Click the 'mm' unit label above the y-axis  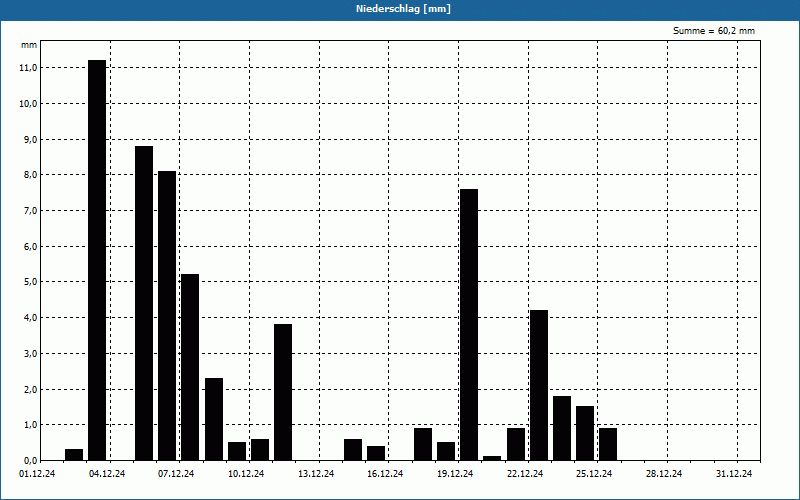pyautogui.click(x=29, y=45)
